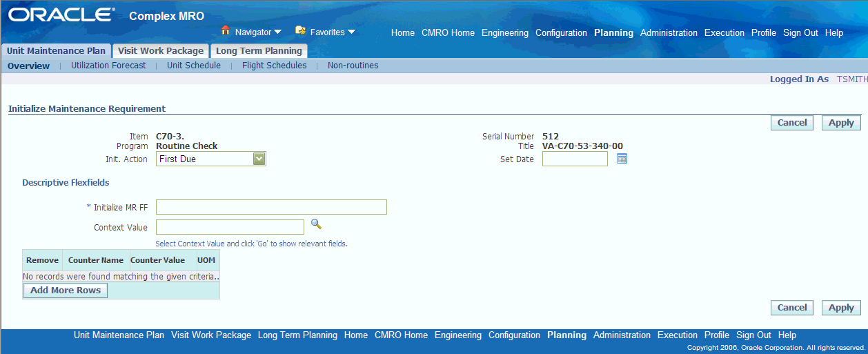Click footer Administration link
This screenshot has height=354, width=868.
(x=622, y=335)
